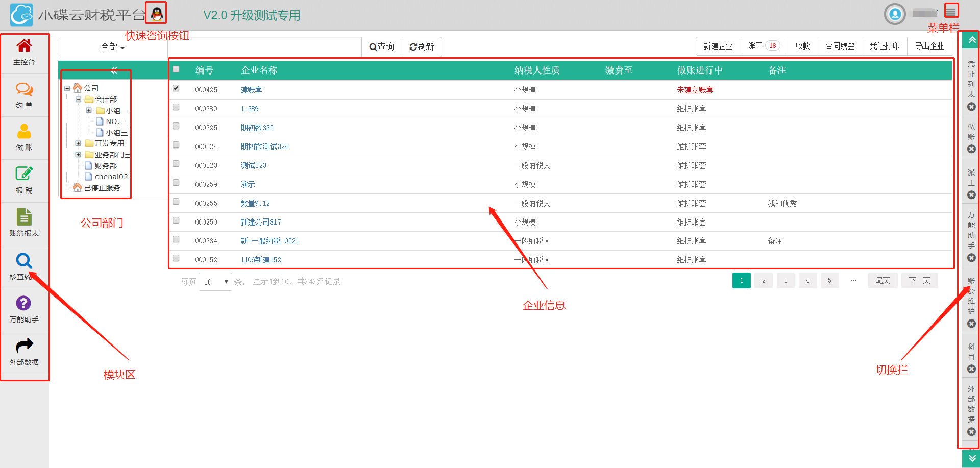Uncheck the 建账套 row checkbox

pyautogui.click(x=176, y=88)
